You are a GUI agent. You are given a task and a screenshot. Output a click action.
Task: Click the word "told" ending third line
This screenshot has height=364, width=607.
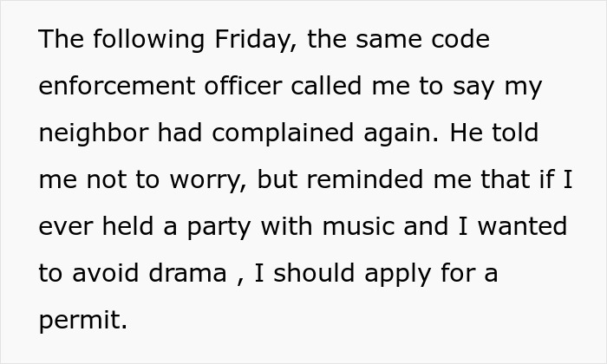tap(515, 132)
